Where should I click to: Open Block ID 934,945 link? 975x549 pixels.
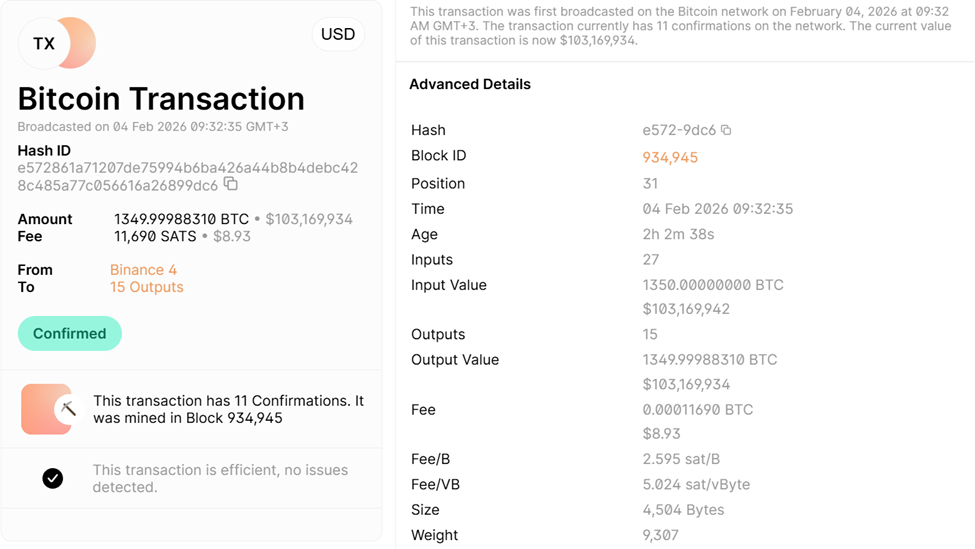pyautogui.click(x=670, y=157)
